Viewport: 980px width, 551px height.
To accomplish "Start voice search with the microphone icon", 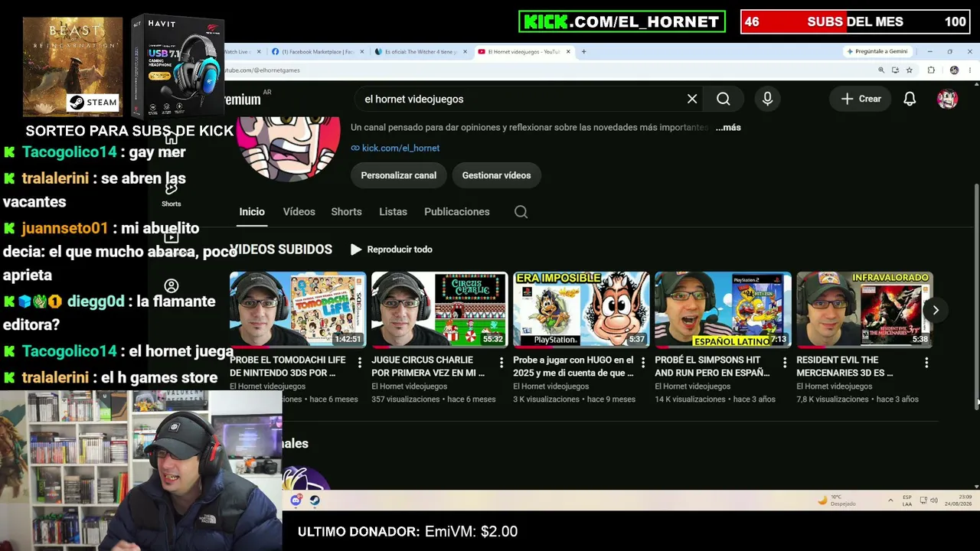I will [x=767, y=99].
